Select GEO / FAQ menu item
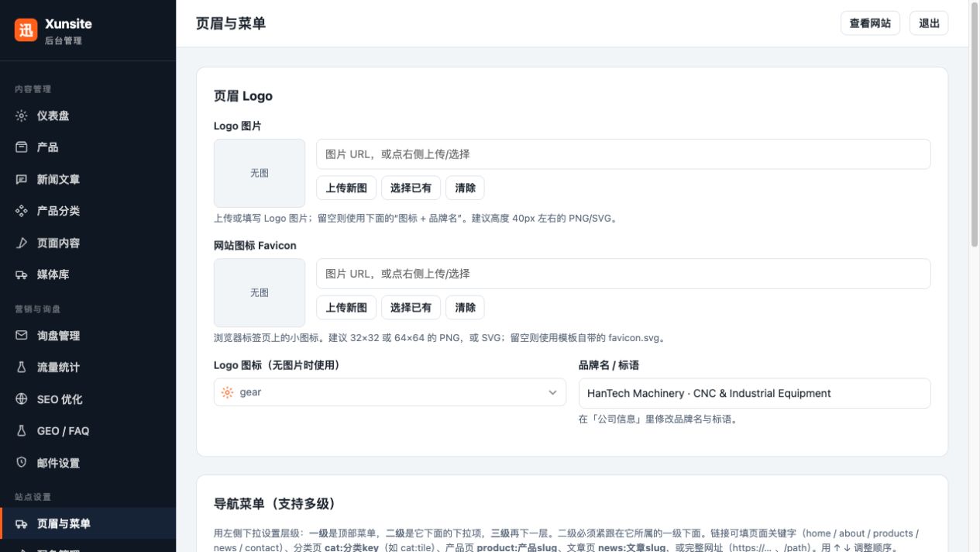This screenshot has height=552, width=980. click(88, 431)
